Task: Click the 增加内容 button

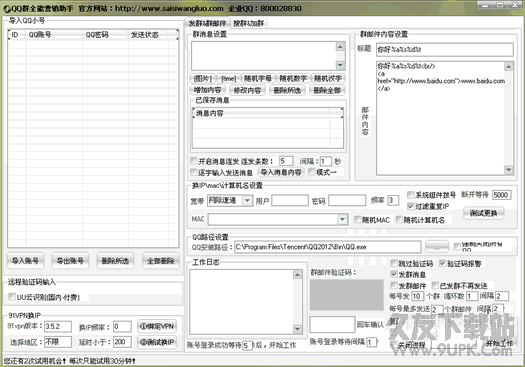Action: pos(208,90)
